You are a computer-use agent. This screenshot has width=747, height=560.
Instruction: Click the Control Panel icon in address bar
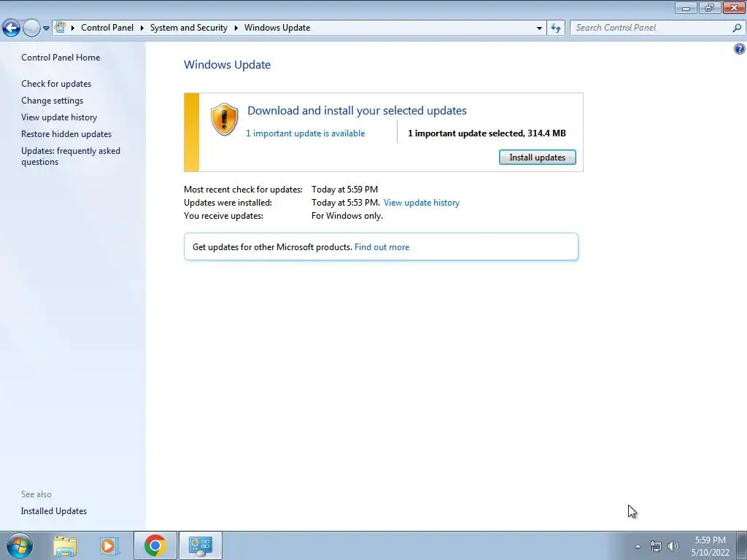(60, 27)
